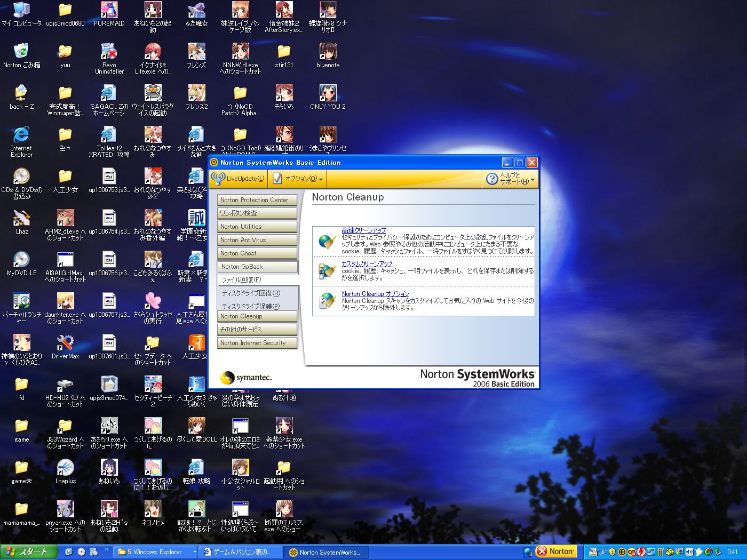Select the Norton ごみ箱 recycle bin icon
747x560 pixels.
click(21, 55)
